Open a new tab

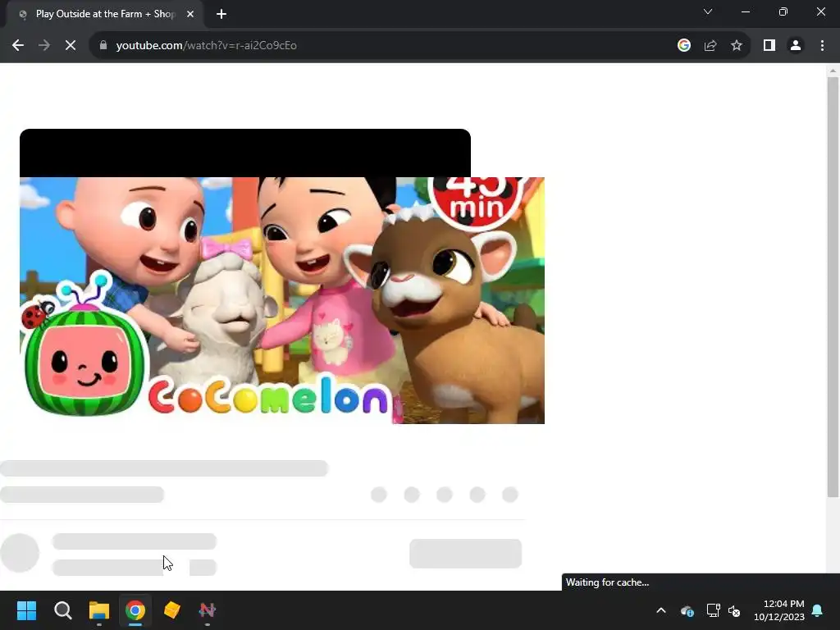tap(221, 15)
